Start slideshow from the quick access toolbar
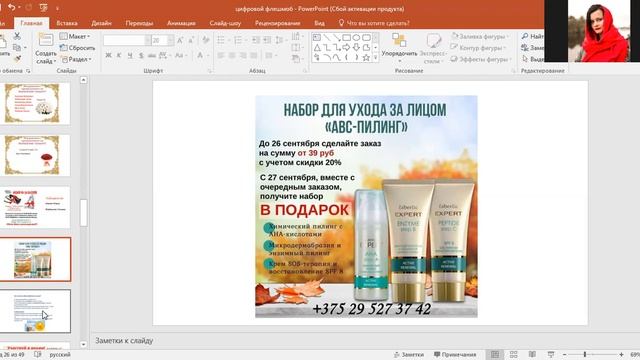Viewport: 640px width, 360px height. point(44,7)
